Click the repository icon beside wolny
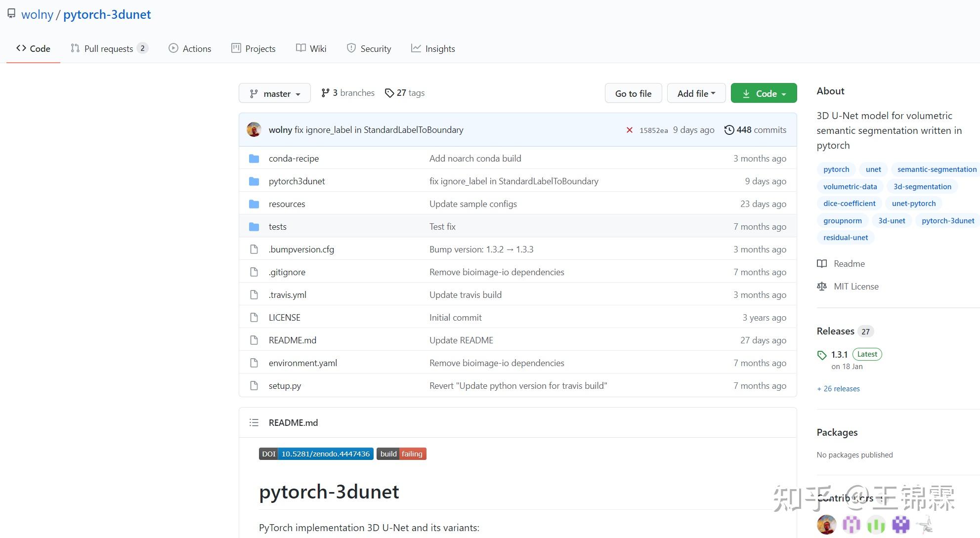The width and height of the screenshot is (980, 538). click(x=11, y=14)
